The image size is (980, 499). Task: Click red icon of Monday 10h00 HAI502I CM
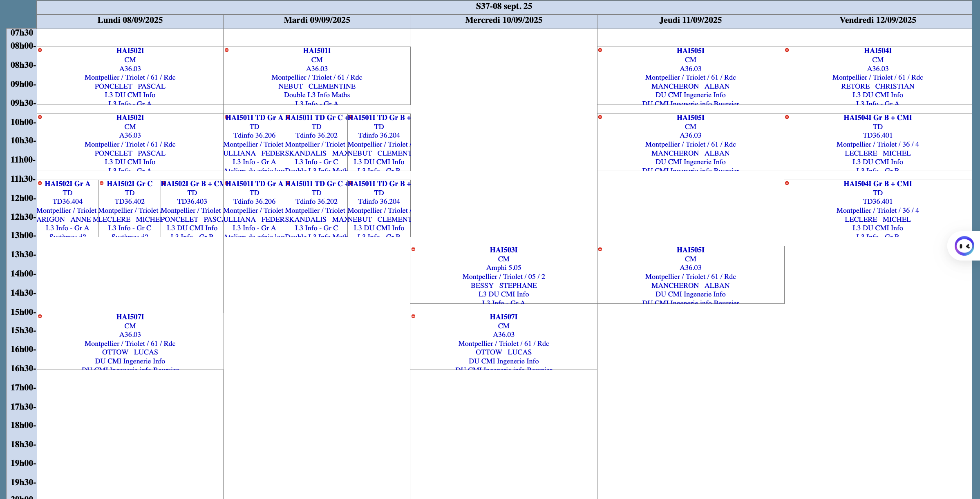[40, 117]
